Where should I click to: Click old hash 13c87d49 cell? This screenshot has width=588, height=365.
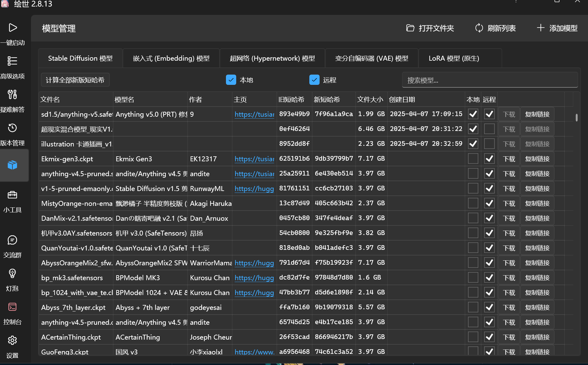point(294,203)
